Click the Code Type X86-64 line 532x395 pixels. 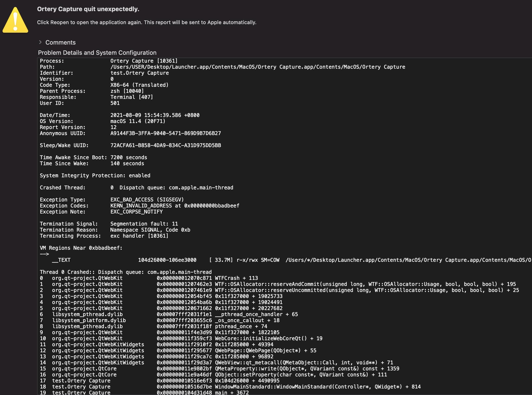point(104,85)
